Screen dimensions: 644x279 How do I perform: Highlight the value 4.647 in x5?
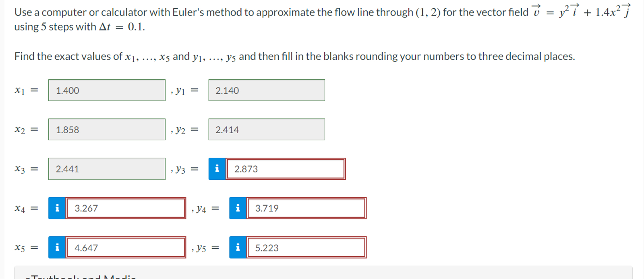[x=87, y=247]
